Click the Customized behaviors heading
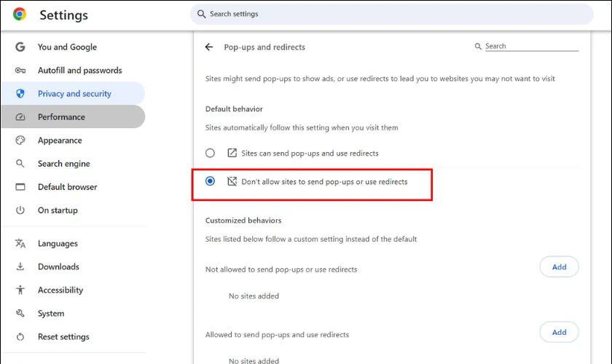 pos(243,221)
